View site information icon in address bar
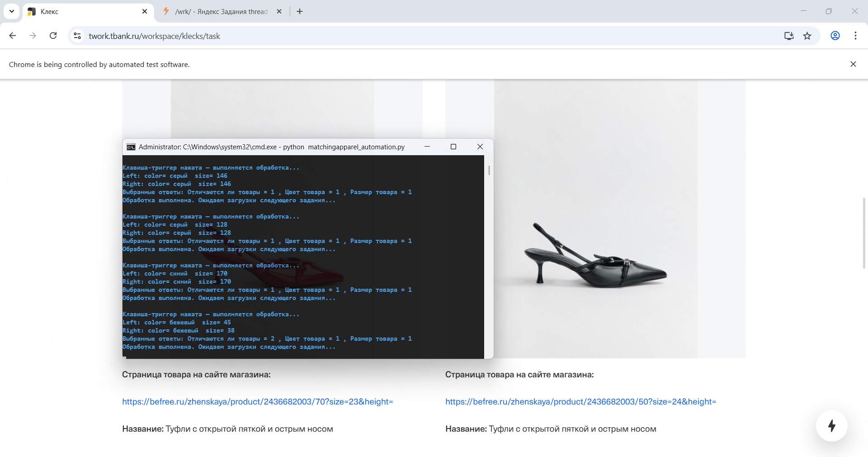 click(77, 36)
